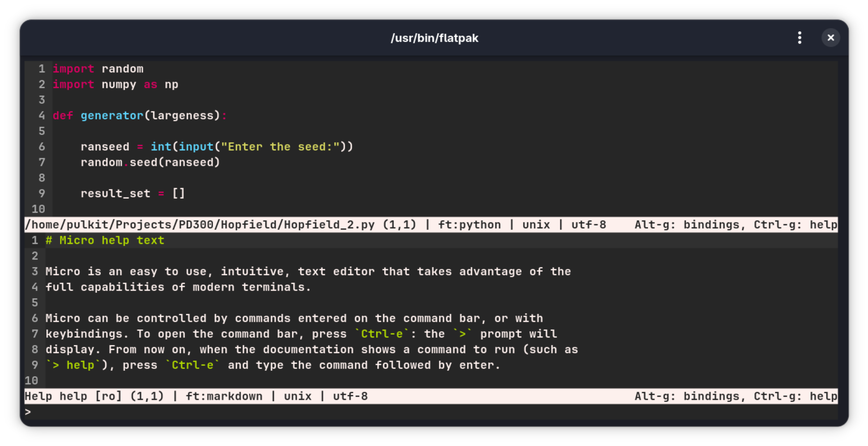Click line number 6 in the Python pane
The image size is (868, 446).
tap(42, 147)
